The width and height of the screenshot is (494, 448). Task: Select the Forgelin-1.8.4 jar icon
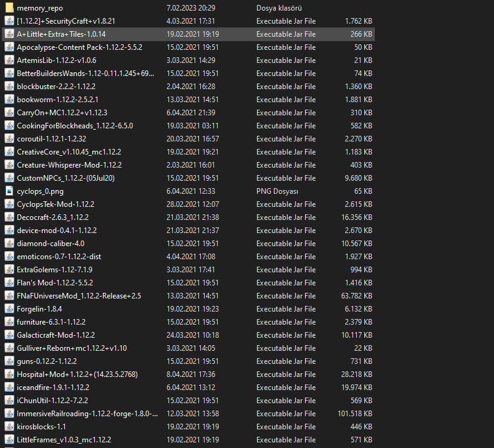[9, 309]
